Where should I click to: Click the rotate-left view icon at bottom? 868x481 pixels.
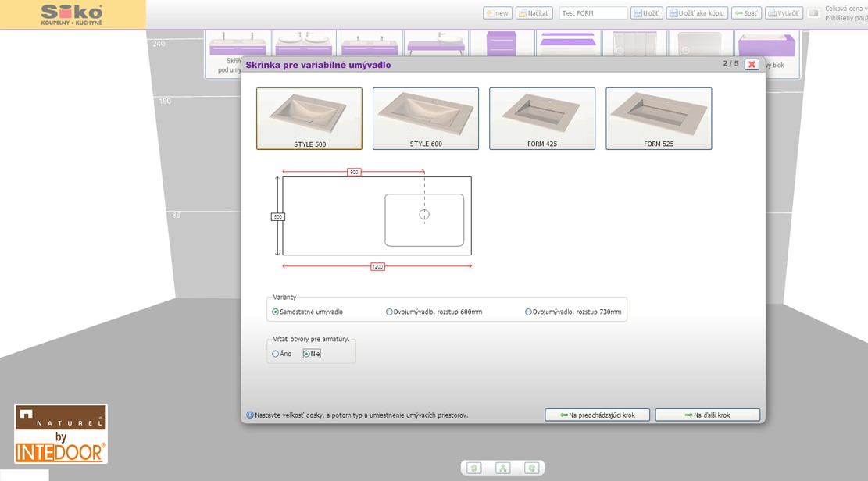pos(474,468)
